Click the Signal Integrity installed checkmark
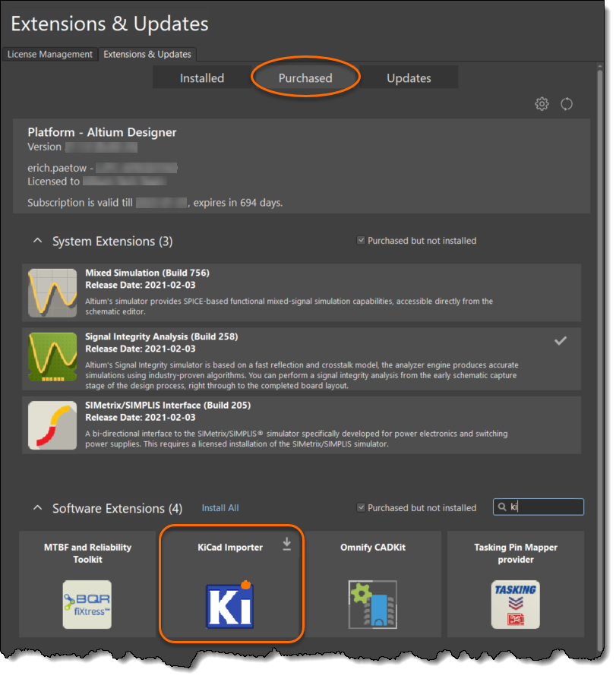The image size is (616, 682). (x=561, y=341)
